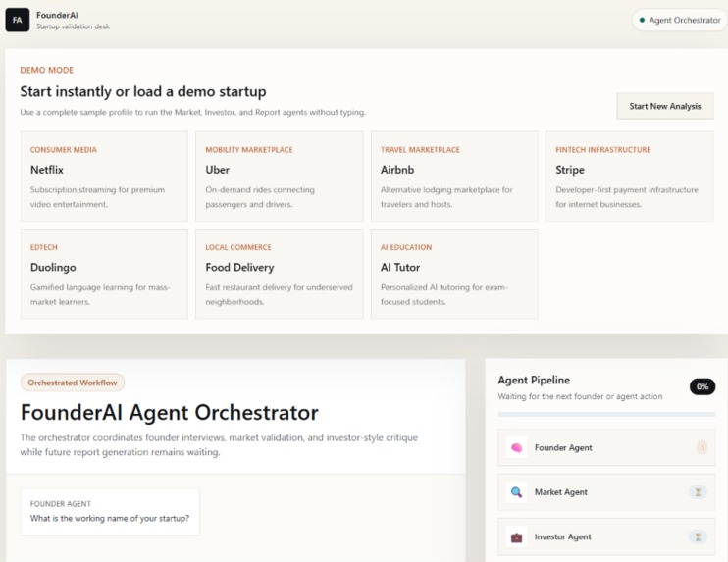
Task: Click the green dot in Agent Orchestrator badge
Action: click(642, 20)
